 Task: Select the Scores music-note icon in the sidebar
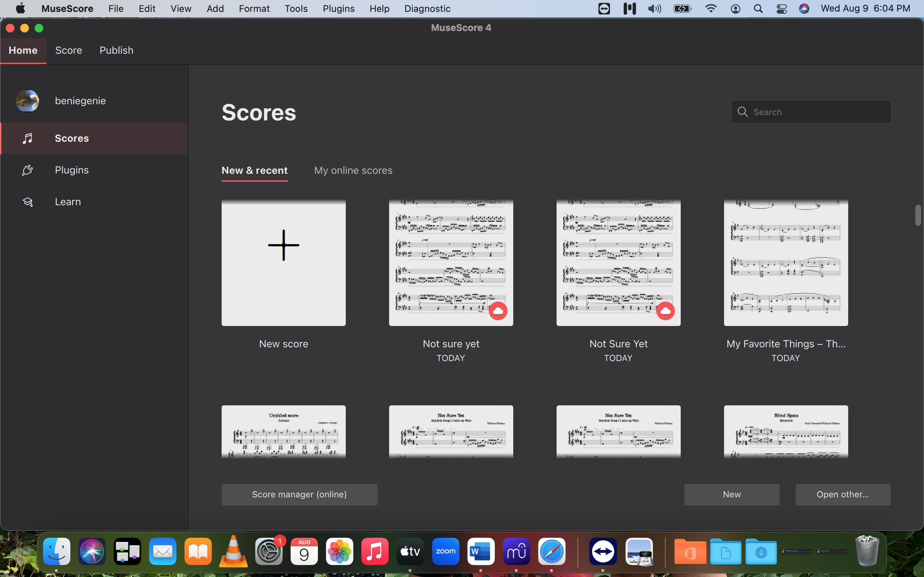(27, 138)
